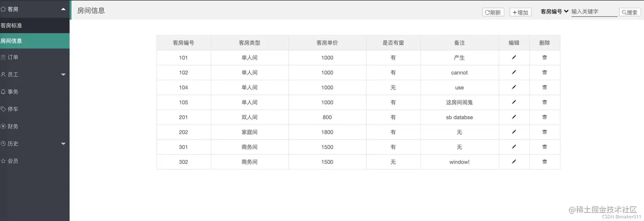644x221 pixels.
Task: Delete room 202 using trash icon
Action: (x=544, y=132)
